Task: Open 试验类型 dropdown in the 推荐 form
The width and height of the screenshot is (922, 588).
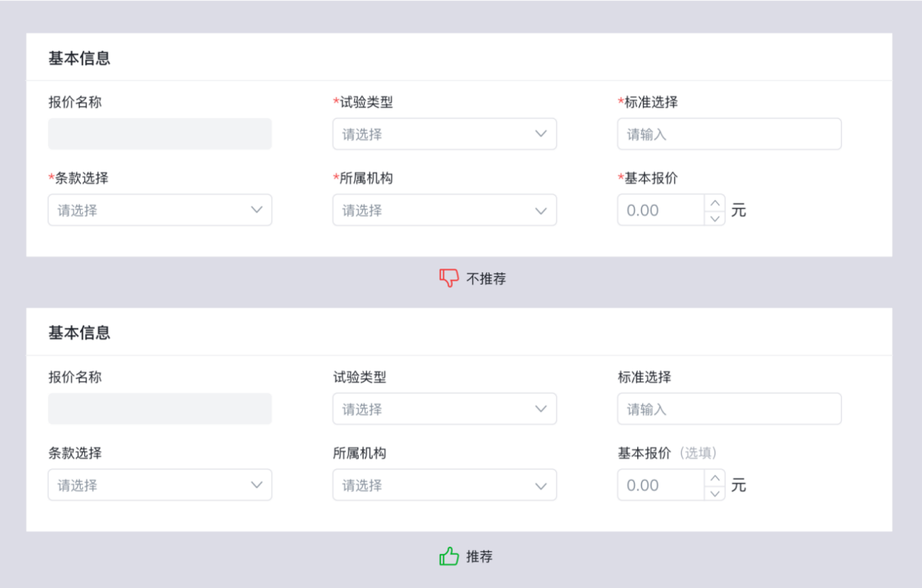Action: point(444,409)
